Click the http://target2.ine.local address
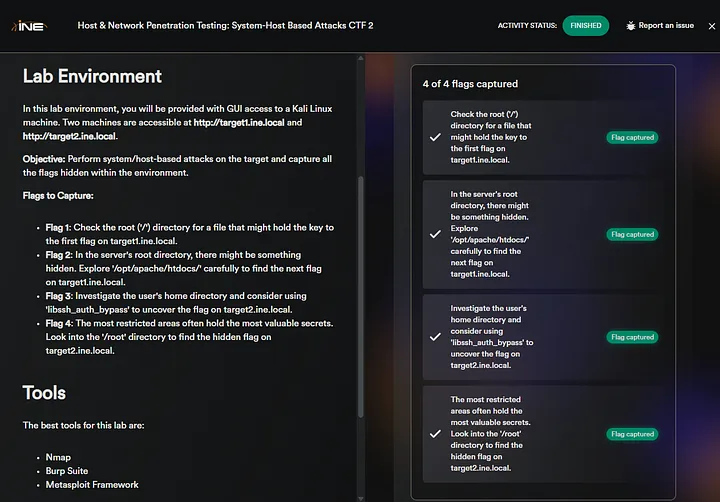Image resolution: width=720 pixels, height=502 pixels. coord(70,136)
